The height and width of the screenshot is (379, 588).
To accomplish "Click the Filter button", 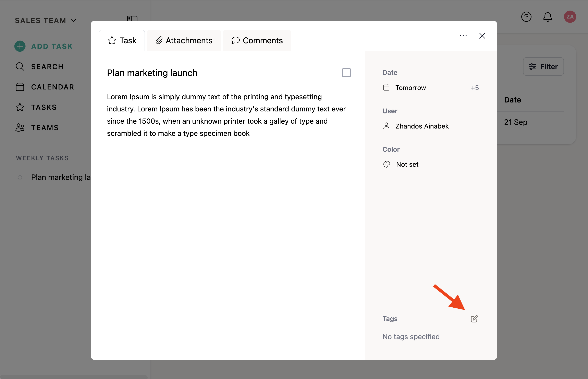I will [x=543, y=67].
